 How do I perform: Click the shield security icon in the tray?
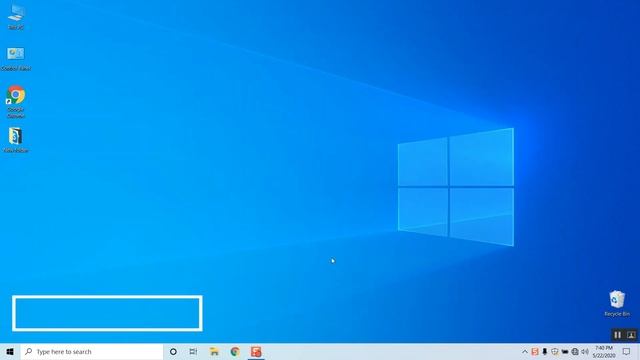(555, 351)
